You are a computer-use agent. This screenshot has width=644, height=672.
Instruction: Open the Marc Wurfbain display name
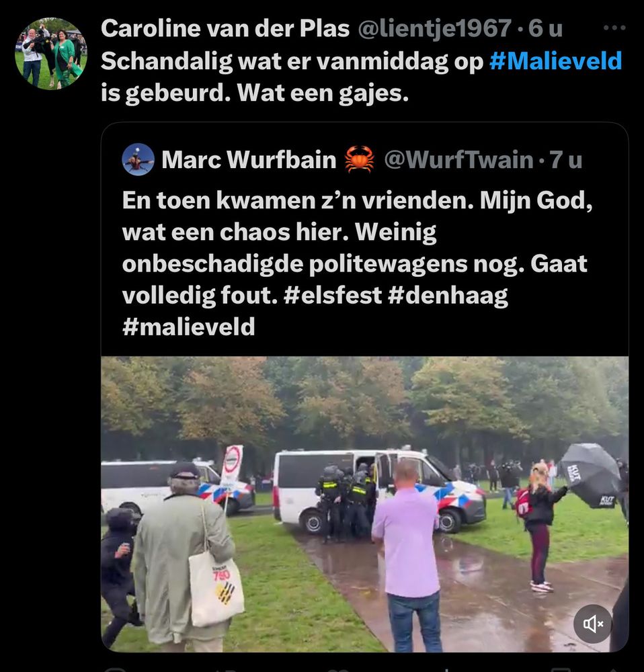(249, 159)
